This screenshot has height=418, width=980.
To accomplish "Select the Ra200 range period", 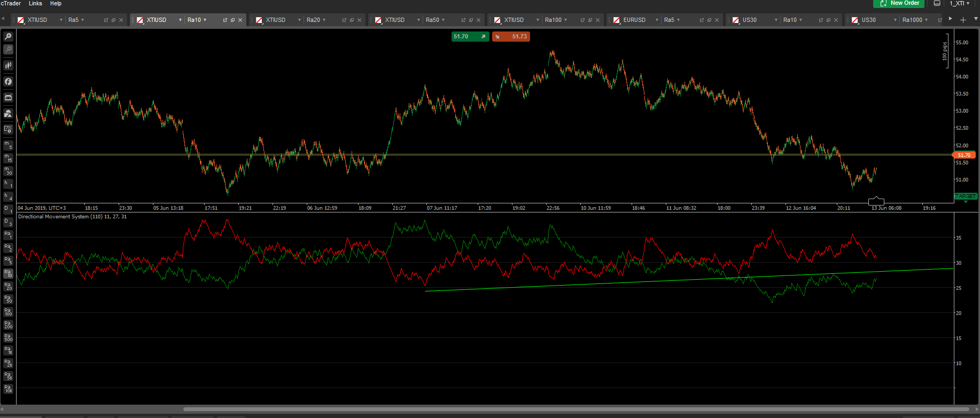I will [8, 325].
